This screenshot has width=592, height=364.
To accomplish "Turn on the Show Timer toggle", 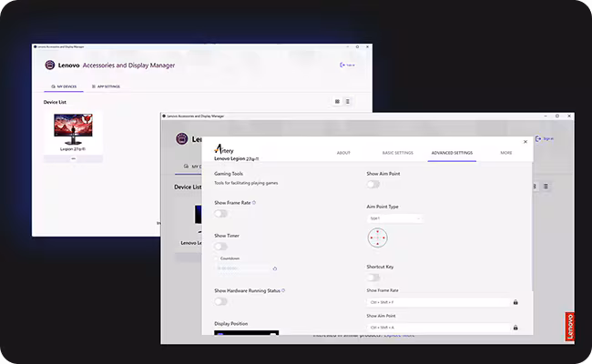I will (220, 247).
